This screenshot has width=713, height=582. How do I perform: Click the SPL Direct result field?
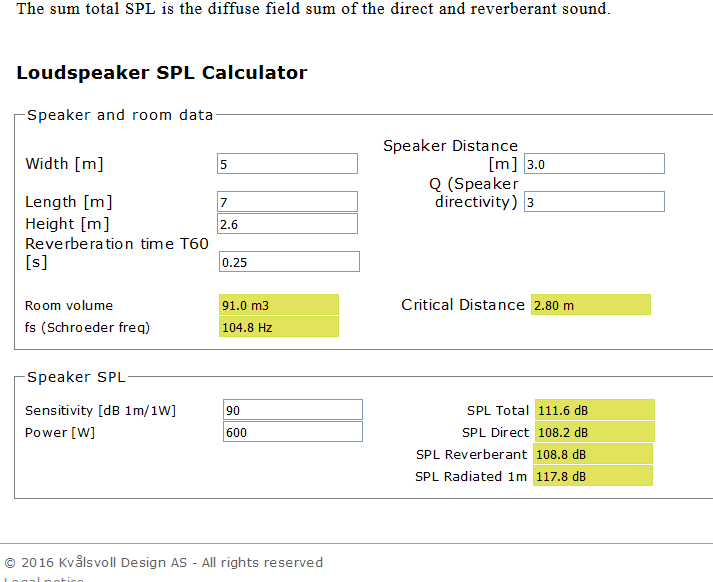(x=594, y=432)
